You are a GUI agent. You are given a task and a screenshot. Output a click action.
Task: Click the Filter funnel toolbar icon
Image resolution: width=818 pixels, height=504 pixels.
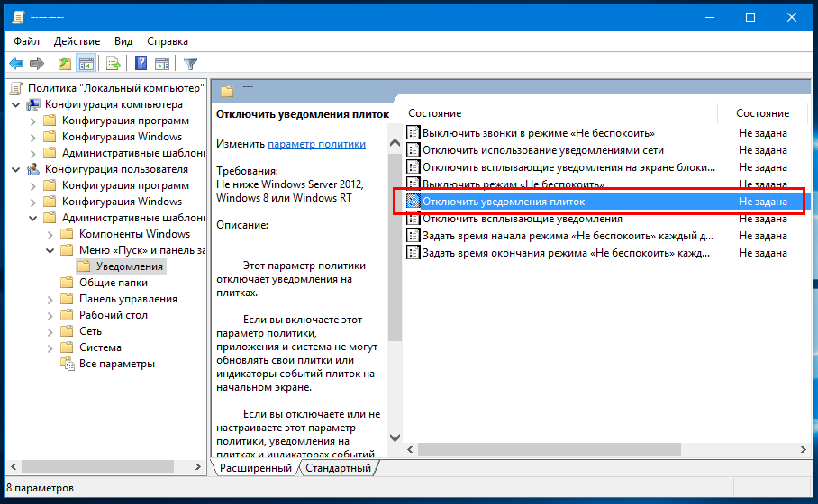tap(190, 64)
